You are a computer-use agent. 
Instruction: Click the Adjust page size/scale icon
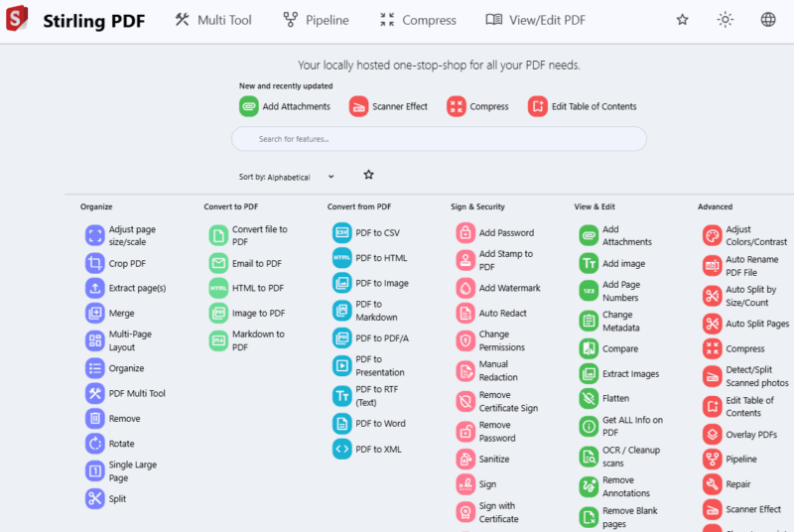click(x=94, y=235)
